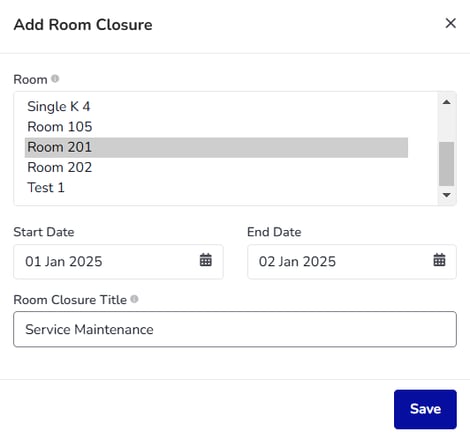470x439 pixels.
Task: Click the End Date label
Action: pyautogui.click(x=274, y=232)
